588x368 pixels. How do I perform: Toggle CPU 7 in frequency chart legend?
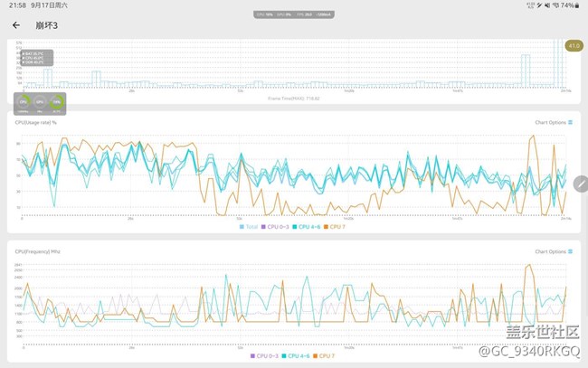(x=322, y=356)
